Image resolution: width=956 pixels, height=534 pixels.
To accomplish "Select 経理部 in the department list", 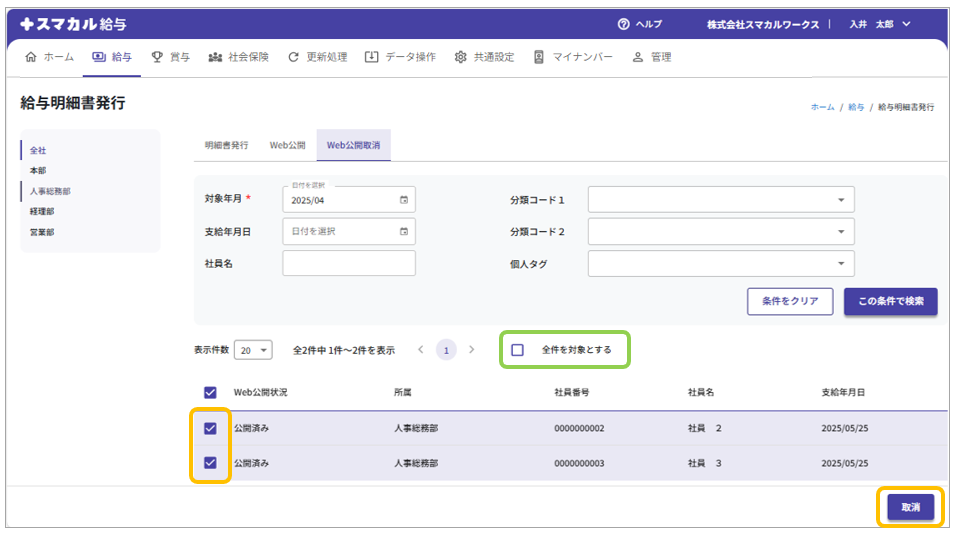I will tap(44, 211).
